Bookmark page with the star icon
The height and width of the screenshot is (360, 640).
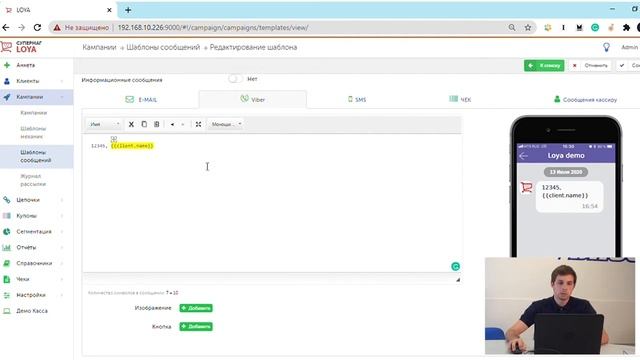528,27
